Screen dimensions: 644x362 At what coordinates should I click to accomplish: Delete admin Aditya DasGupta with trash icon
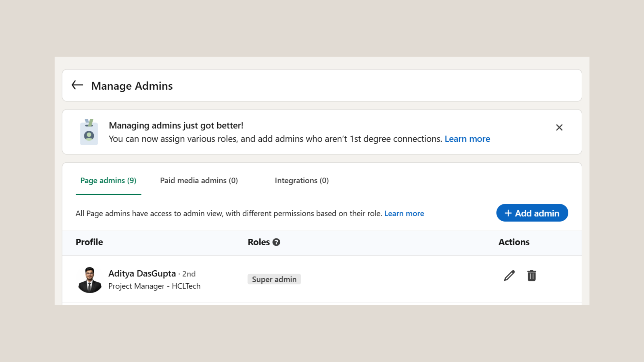(532, 276)
